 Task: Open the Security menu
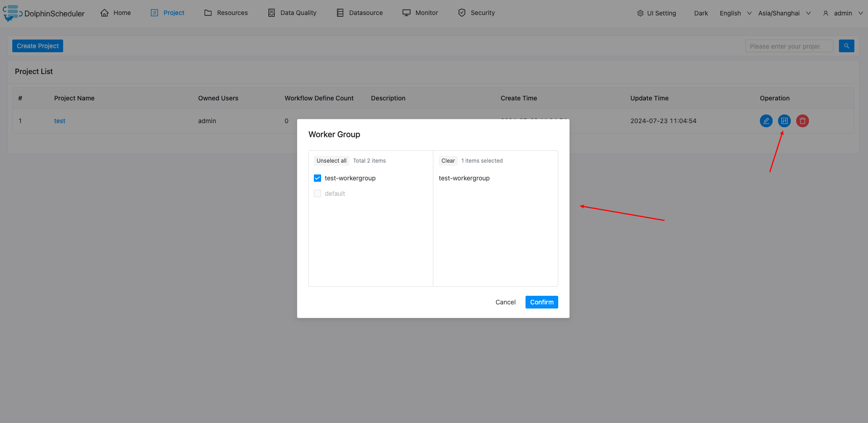tap(476, 13)
